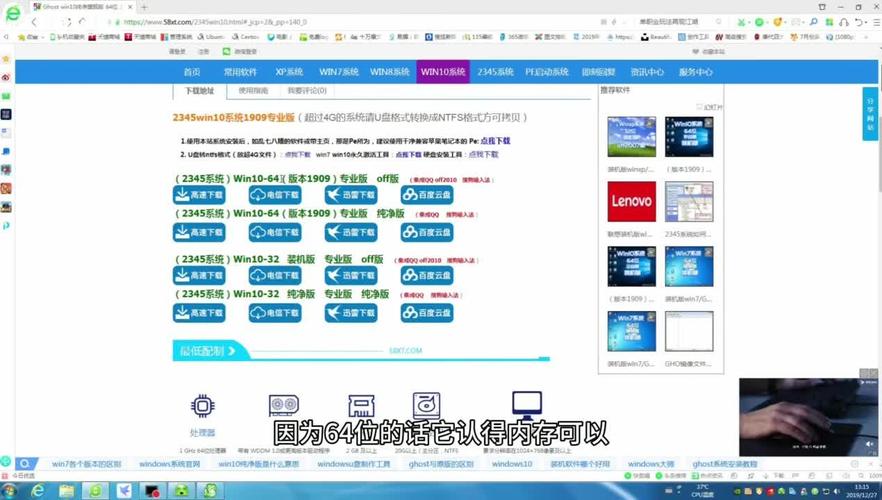Click 高速下载 for Win10-64 off版

coord(199,195)
